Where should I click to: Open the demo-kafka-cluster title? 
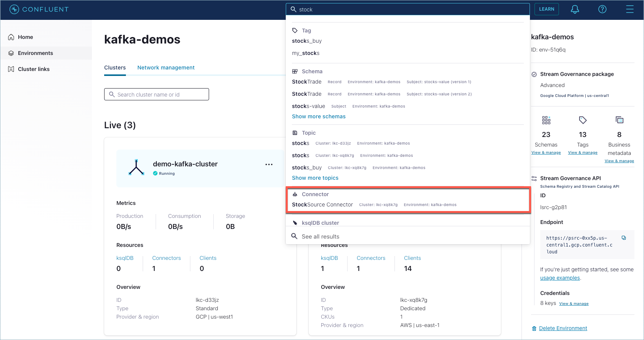click(185, 164)
